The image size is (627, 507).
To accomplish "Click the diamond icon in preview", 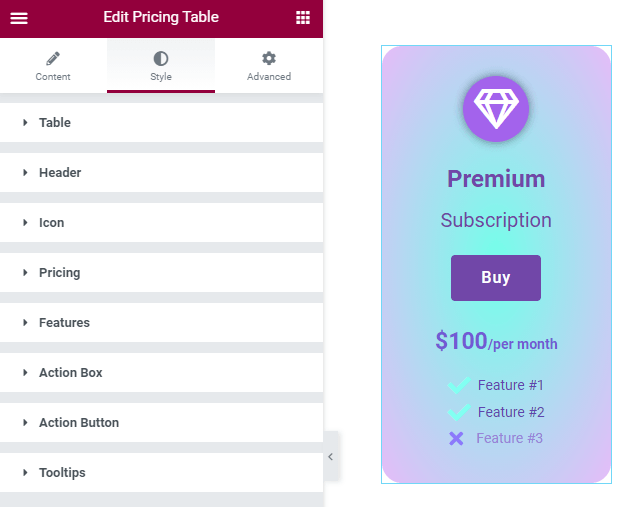I will [496, 109].
